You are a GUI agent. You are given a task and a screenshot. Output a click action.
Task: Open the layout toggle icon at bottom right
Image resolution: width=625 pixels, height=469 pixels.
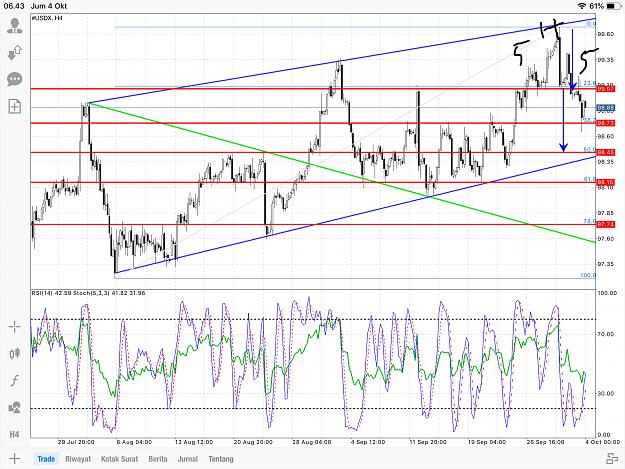[612, 459]
